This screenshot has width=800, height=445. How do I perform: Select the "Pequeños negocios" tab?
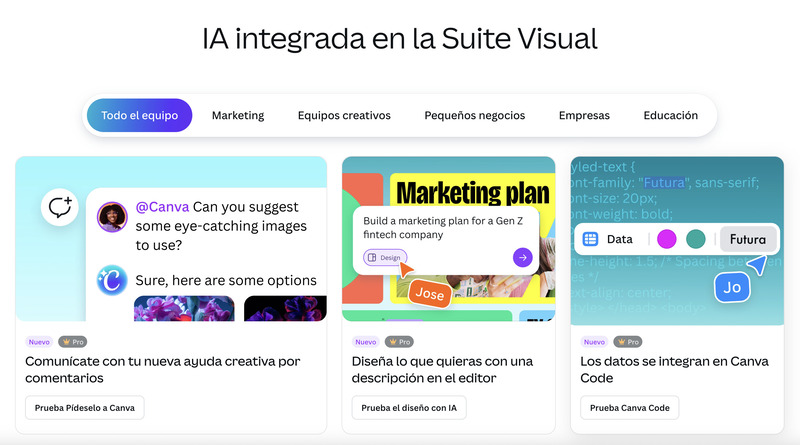474,115
